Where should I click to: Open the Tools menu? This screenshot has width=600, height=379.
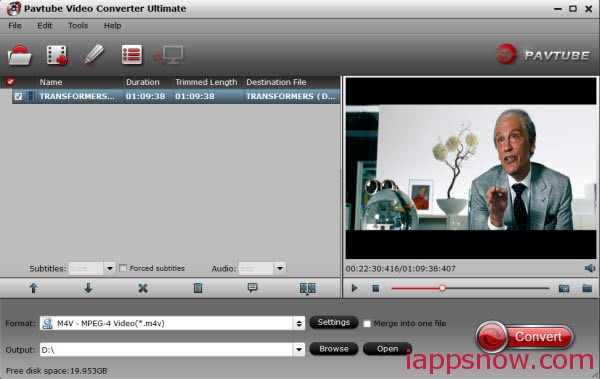(x=78, y=26)
